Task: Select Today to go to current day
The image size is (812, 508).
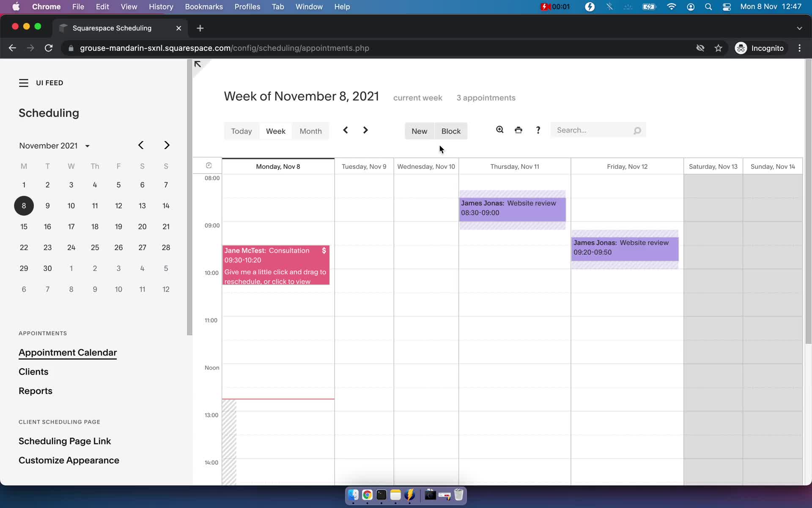Action: click(x=241, y=130)
